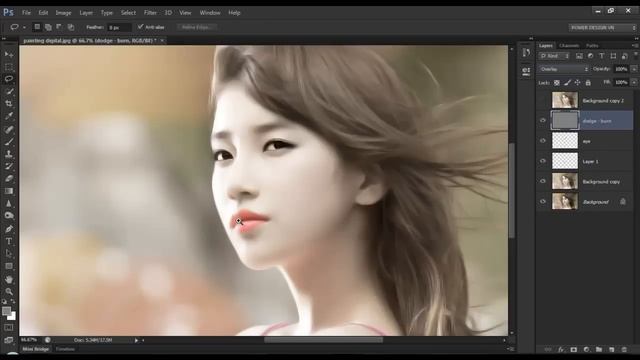Open the status bar info arrow
This screenshot has height=360, width=640.
(x=136, y=340)
